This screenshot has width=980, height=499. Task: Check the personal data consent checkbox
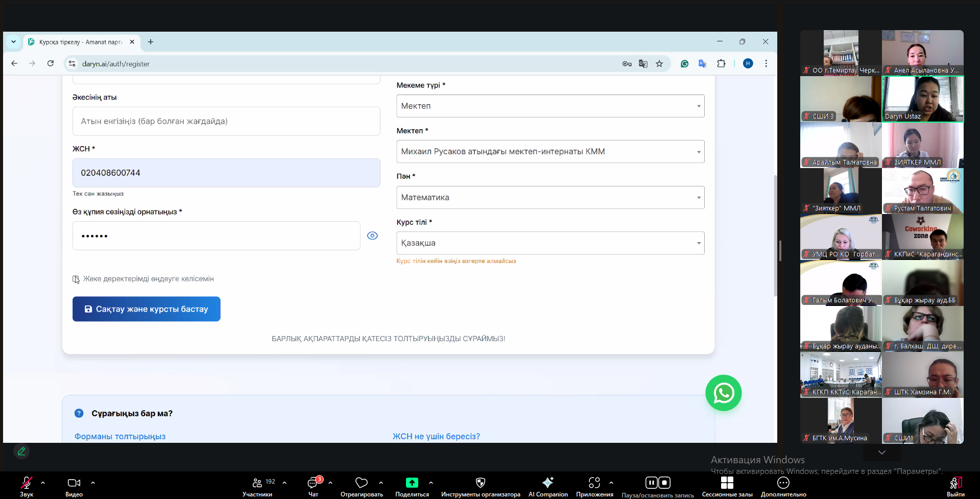(76, 279)
